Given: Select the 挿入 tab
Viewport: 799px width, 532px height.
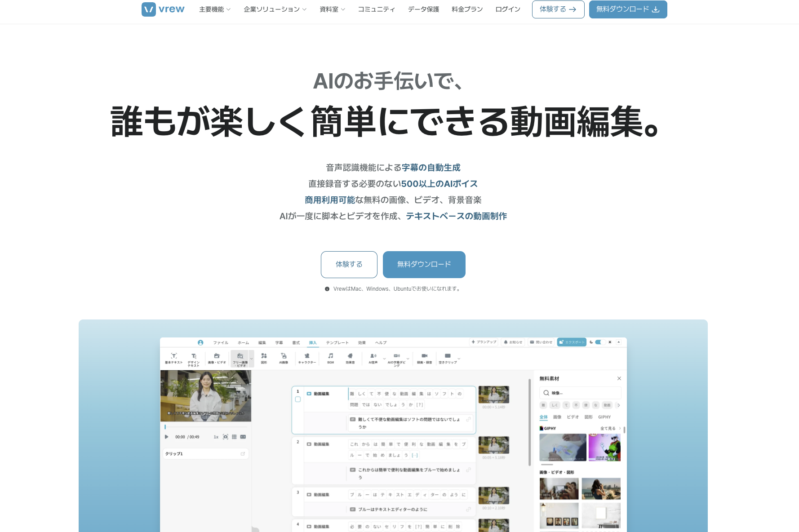Looking at the screenshot, I should [x=313, y=342].
